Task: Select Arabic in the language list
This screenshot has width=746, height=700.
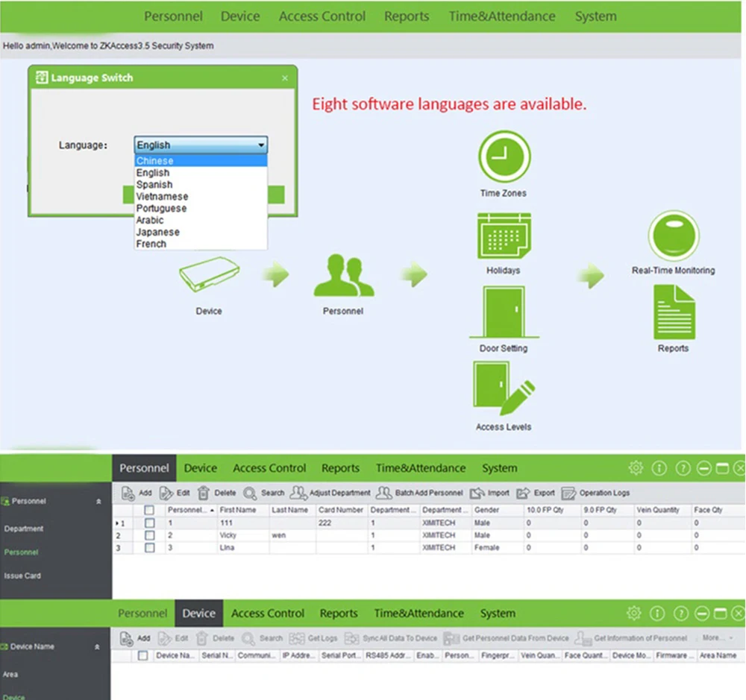Action: 201,220
